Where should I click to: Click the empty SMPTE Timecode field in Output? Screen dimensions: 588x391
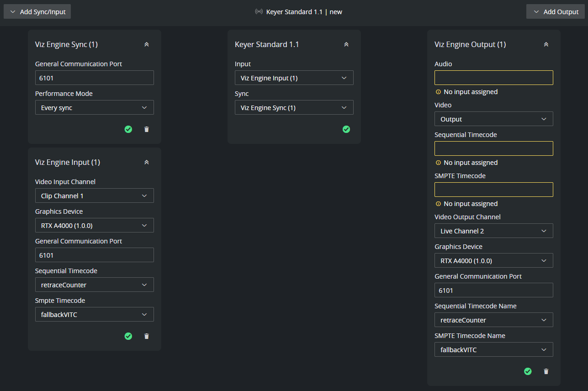click(494, 190)
